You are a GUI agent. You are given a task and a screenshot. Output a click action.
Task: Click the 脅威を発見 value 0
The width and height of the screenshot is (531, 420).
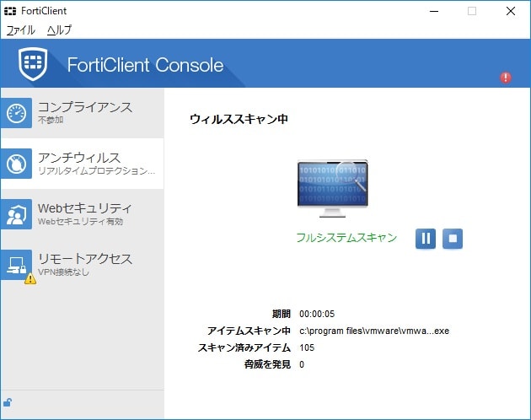tap(302, 364)
